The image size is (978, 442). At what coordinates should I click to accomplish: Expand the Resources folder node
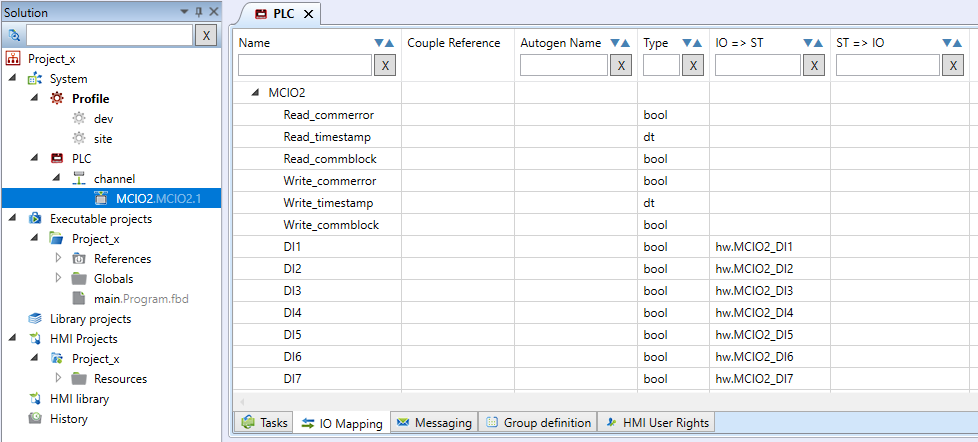59,378
